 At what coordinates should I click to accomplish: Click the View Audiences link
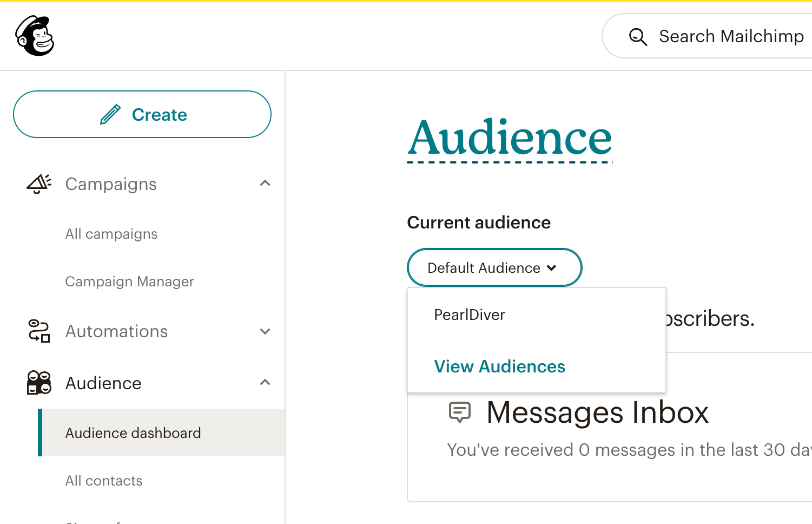click(x=499, y=366)
